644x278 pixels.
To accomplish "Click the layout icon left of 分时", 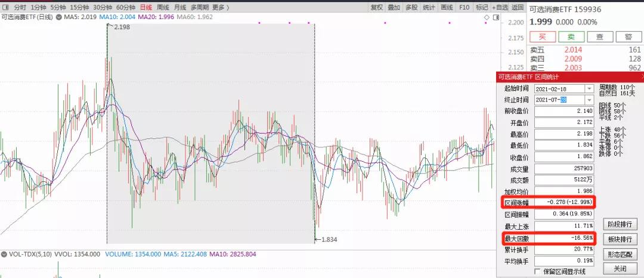I will point(5,8).
